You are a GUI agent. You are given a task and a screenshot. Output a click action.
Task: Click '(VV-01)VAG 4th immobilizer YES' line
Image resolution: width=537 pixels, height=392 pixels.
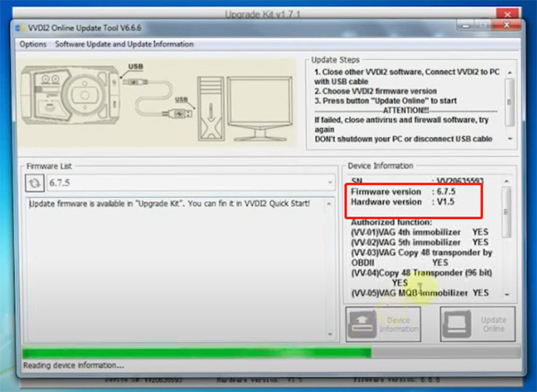[x=420, y=232]
